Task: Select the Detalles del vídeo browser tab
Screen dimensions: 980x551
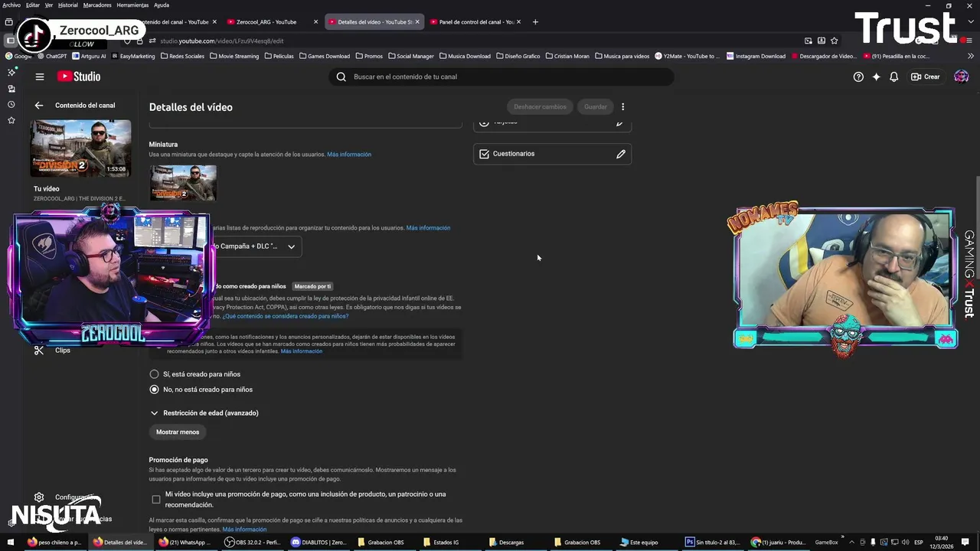Action: click(x=374, y=22)
